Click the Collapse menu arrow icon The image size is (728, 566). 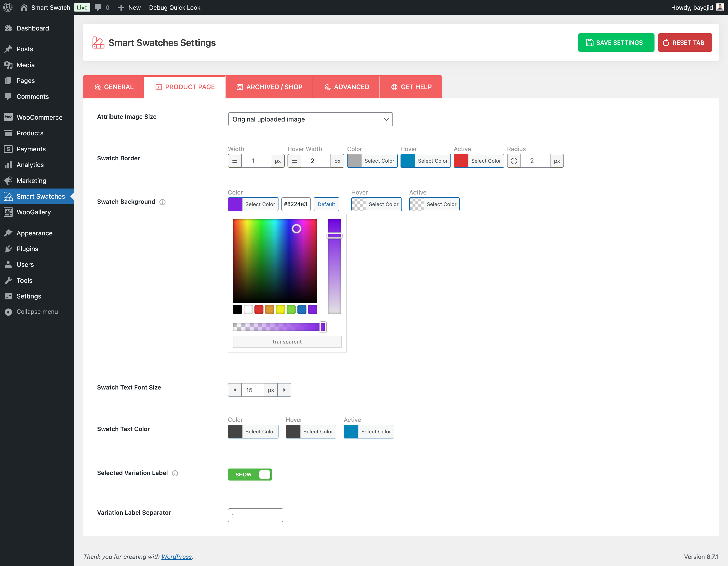click(x=8, y=312)
